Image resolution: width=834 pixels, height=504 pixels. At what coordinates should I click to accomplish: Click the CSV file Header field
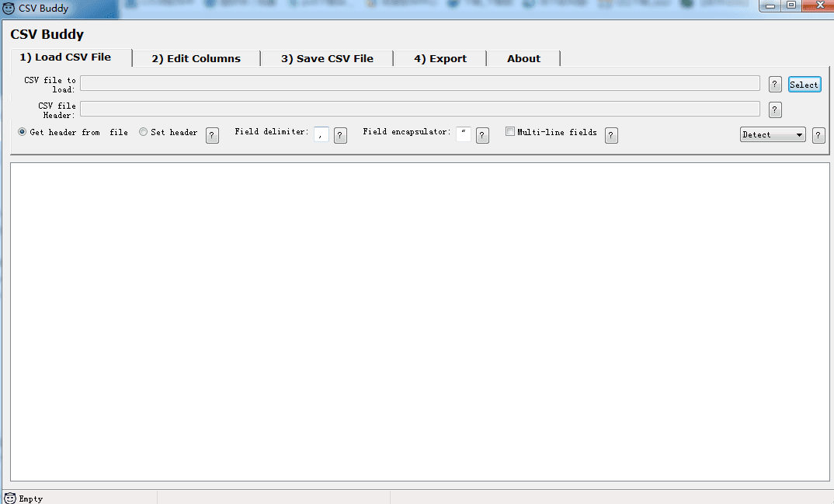[419, 109]
